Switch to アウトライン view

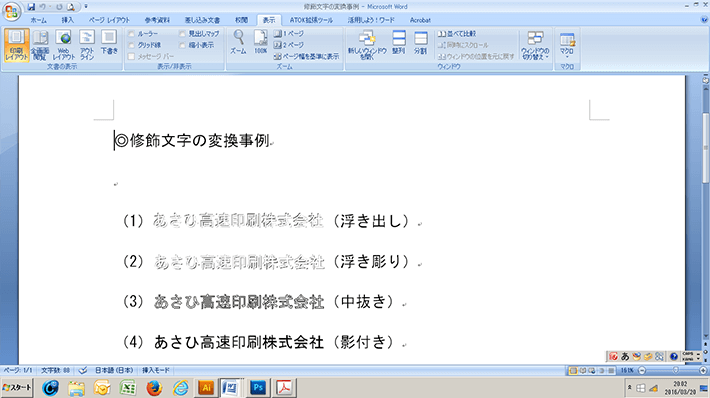click(x=87, y=45)
